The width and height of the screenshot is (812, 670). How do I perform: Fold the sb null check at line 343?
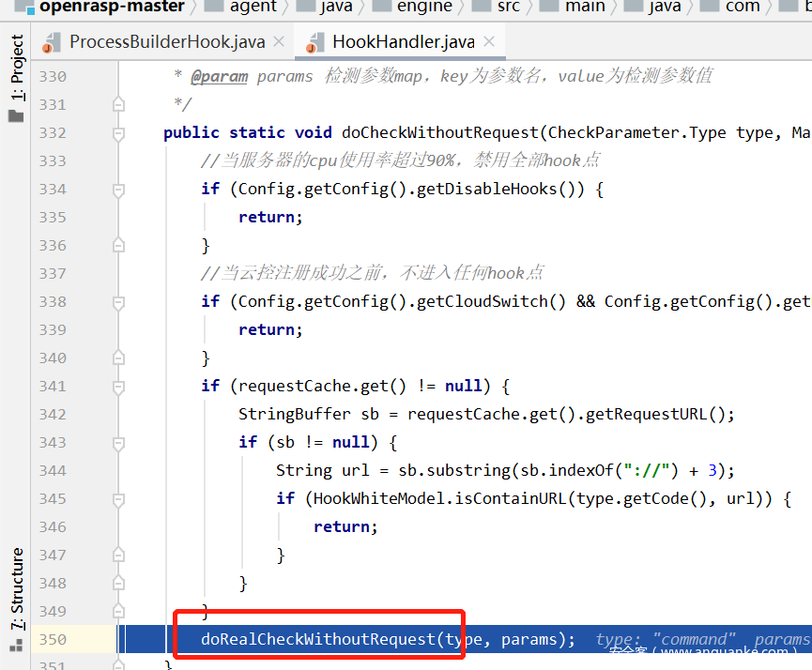tap(118, 442)
